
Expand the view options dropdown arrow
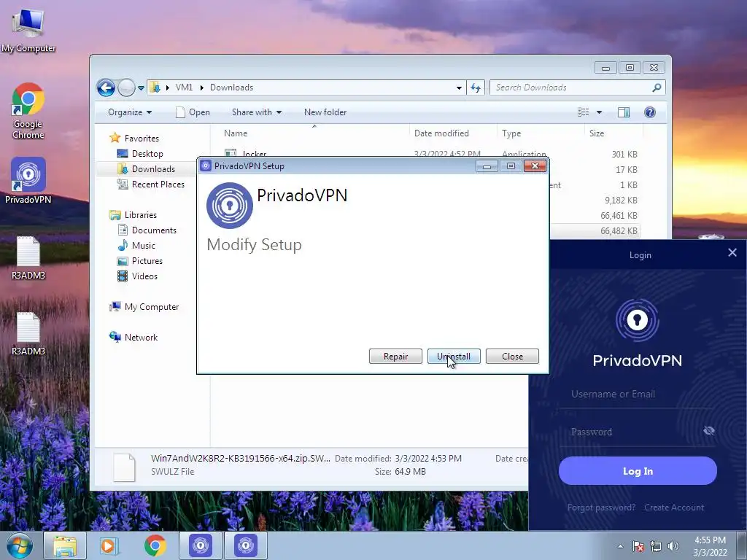click(x=600, y=112)
